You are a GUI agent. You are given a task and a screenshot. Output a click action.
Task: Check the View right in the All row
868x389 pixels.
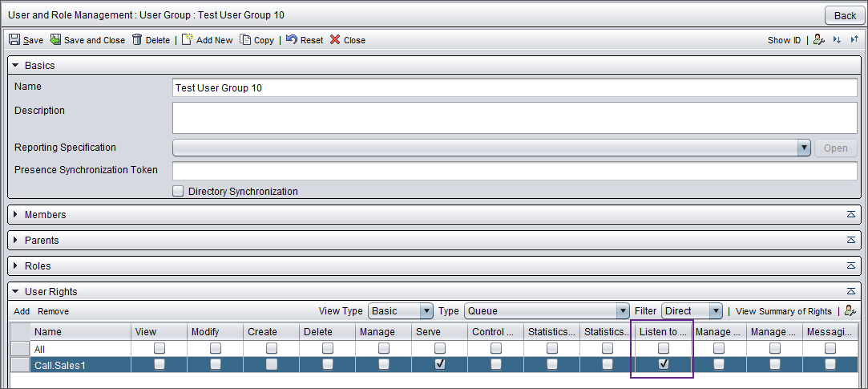[x=159, y=348]
